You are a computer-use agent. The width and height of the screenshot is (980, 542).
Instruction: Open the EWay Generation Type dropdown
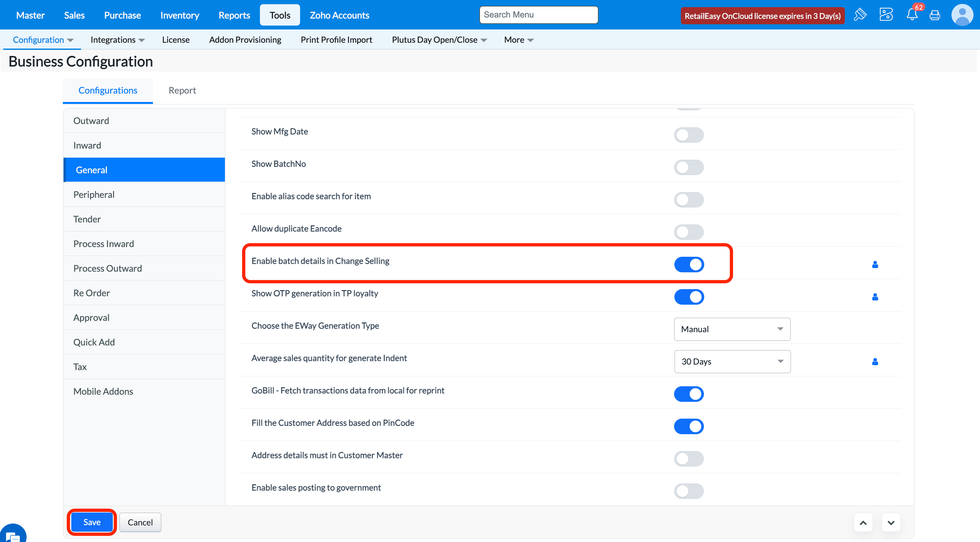coord(731,329)
